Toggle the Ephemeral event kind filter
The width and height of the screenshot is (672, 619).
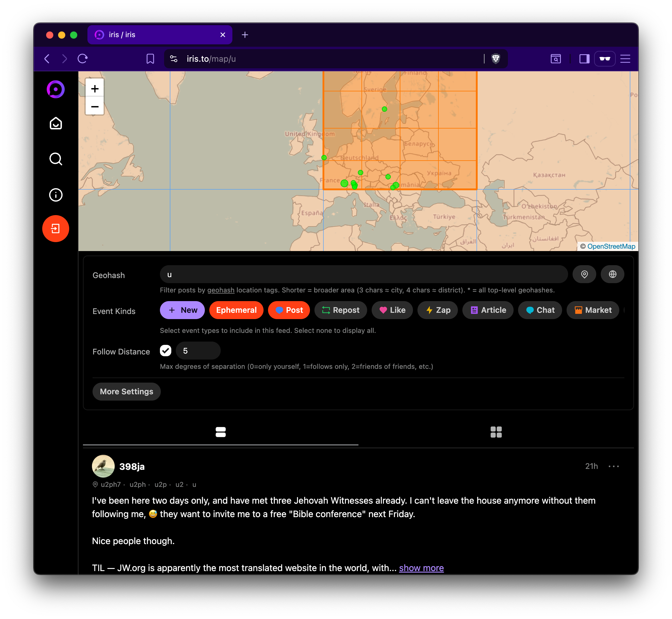click(x=236, y=310)
